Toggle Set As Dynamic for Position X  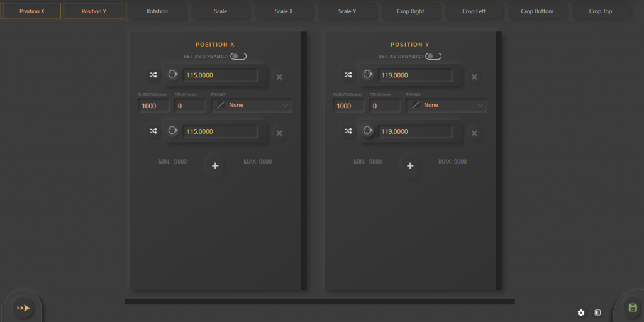click(238, 57)
